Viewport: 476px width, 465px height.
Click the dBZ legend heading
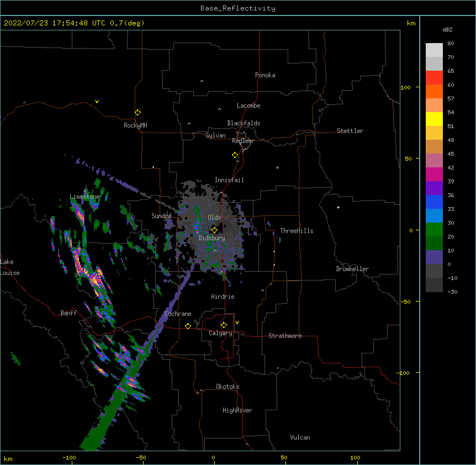[447, 29]
